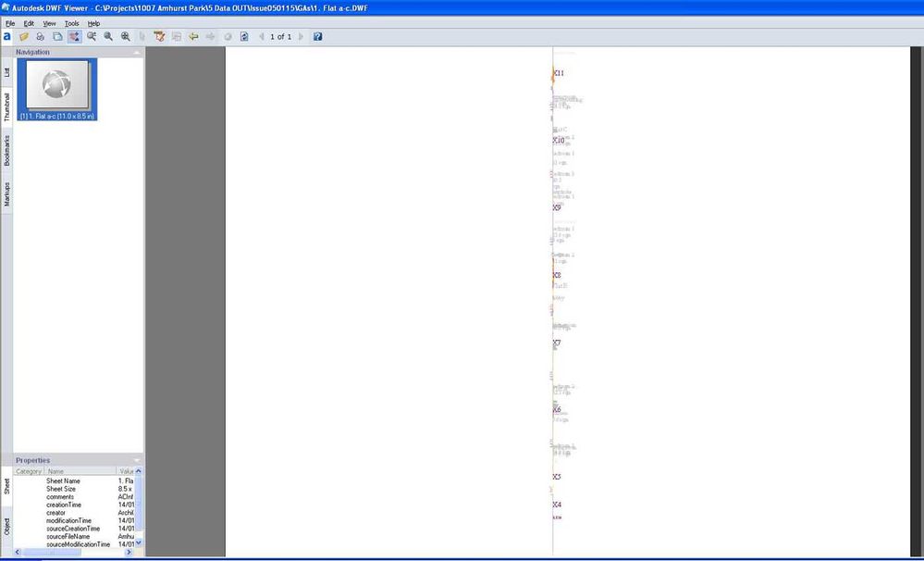Open the Help menu
The width and height of the screenshot is (924, 561).
pos(93,23)
